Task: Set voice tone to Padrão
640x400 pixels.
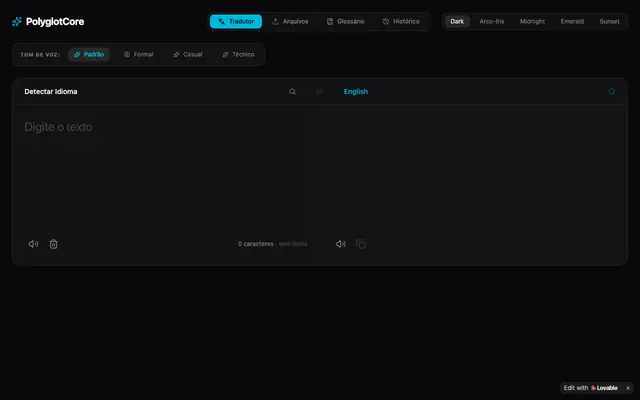Action: pos(89,55)
